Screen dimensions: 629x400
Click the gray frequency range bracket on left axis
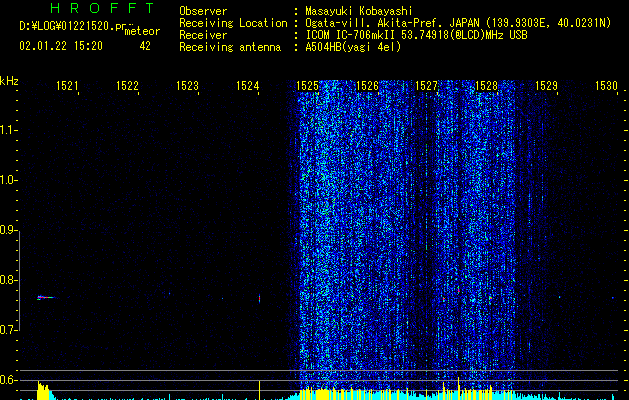[19, 280]
